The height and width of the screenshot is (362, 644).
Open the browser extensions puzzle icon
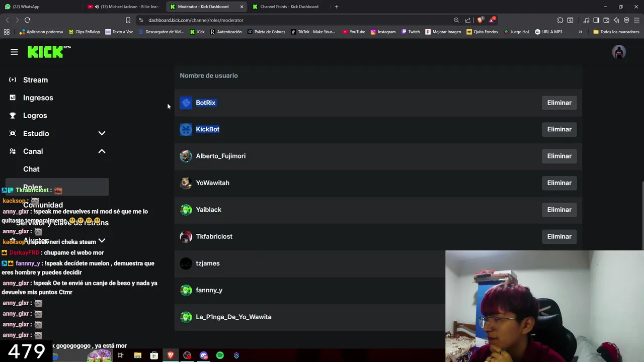click(x=560, y=20)
